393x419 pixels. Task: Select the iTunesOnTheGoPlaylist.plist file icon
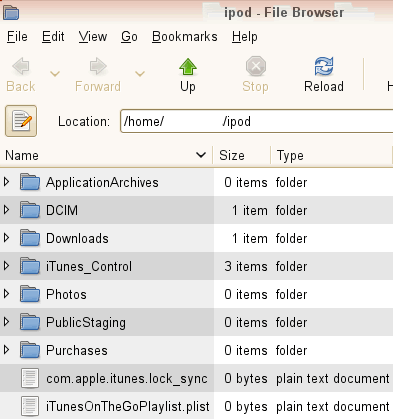[30, 406]
